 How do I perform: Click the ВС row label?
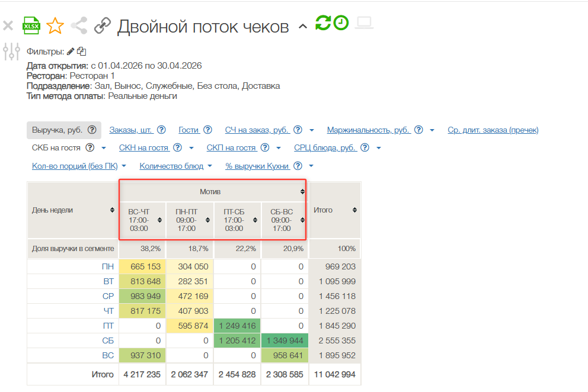point(108,356)
